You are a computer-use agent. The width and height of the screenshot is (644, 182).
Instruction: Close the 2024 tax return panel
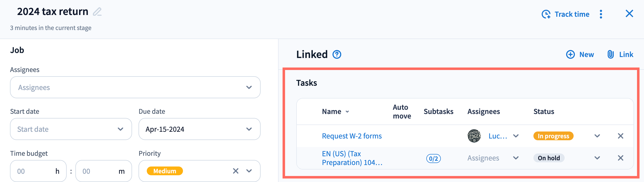click(x=629, y=13)
